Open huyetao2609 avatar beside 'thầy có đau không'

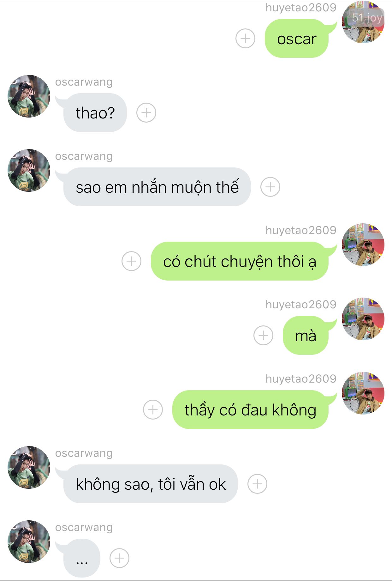tap(363, 393)
